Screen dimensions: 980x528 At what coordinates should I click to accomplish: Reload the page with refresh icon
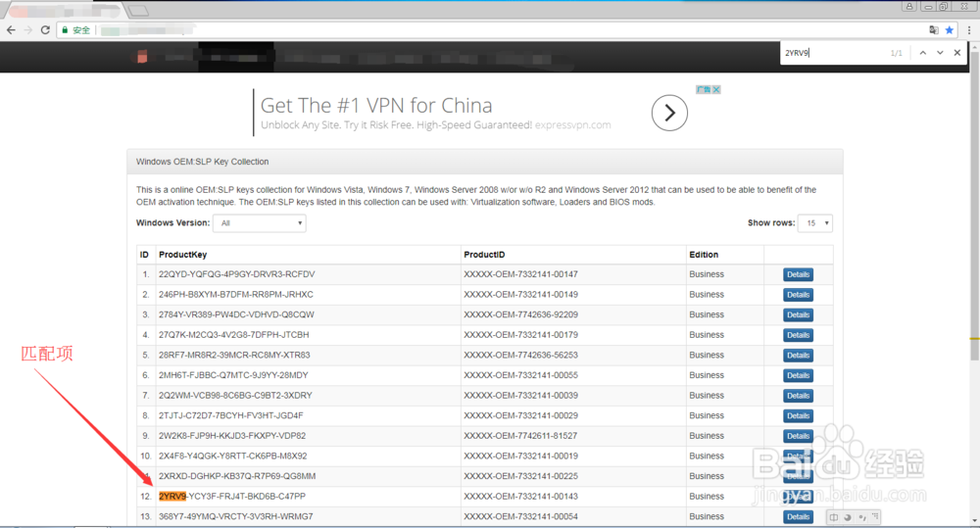(45, 30)
